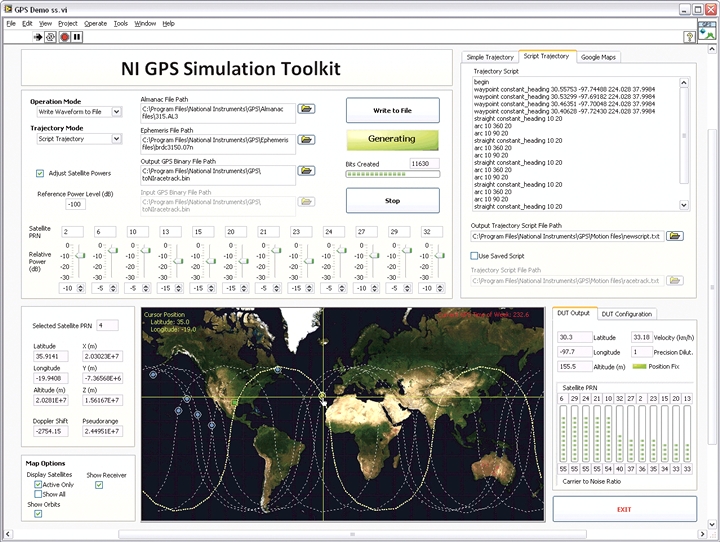
Task: Switch to the Google Maps tab
Action: coord(599,57)
